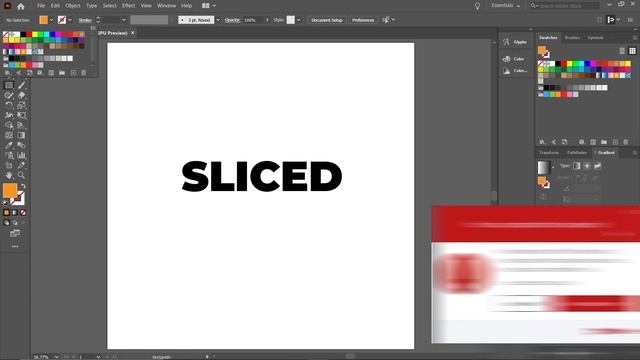Select the Eyedropper tool
The width and height of the screenshot is (640, 360).
(x=9, y=145)
